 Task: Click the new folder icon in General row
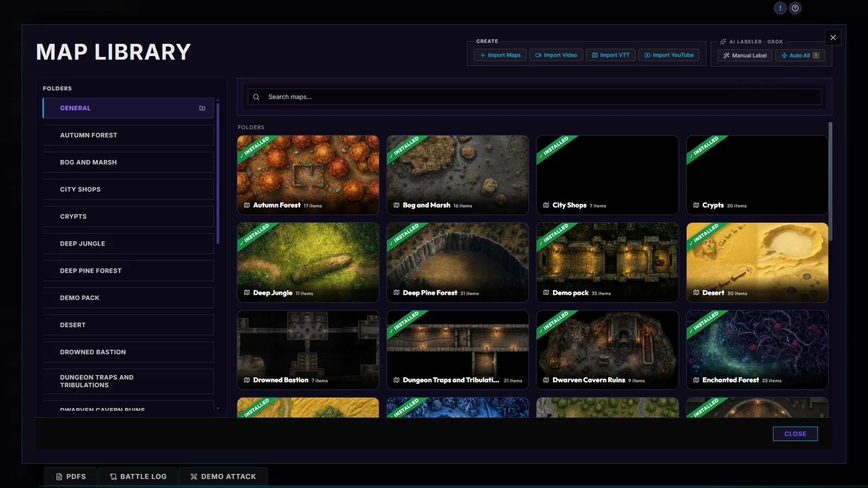point(202,108)
